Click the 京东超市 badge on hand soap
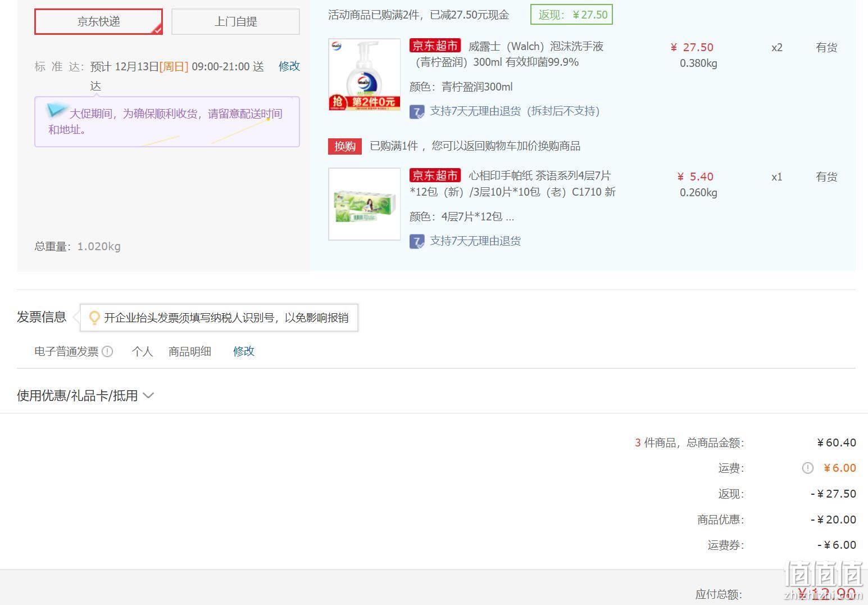Image resolution: width=868 pixels, height=605 pixels. pyautogui.click(x=435, y=46)
